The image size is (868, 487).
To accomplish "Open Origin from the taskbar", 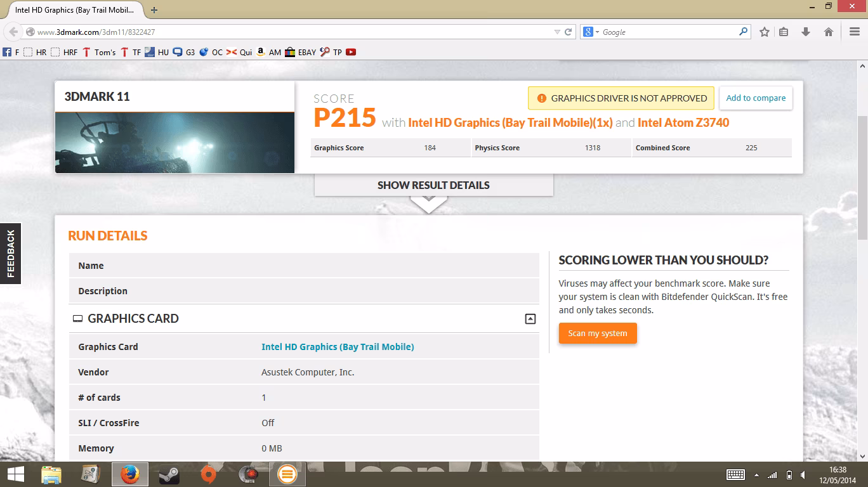I will click(208, 474).
